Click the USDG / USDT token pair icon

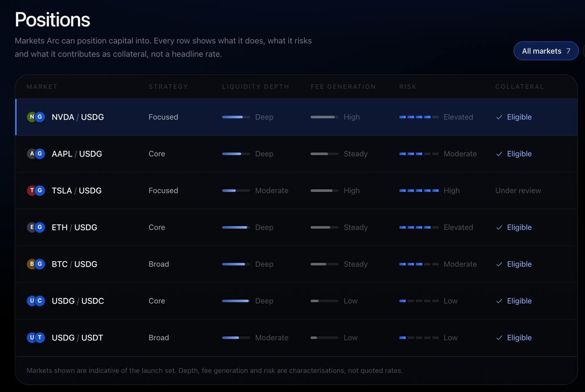[x=36, y=337]
